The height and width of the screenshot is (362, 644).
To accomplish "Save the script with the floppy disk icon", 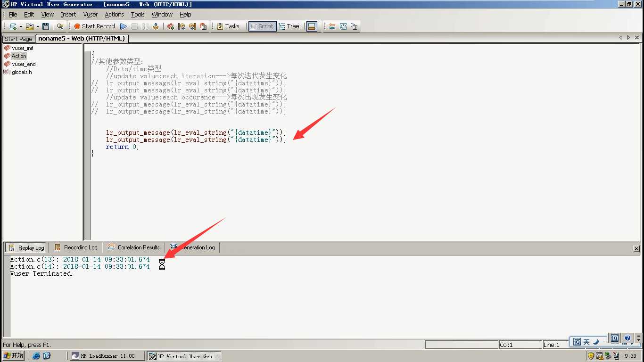I will pyautogui.click(x=46, y=26).
